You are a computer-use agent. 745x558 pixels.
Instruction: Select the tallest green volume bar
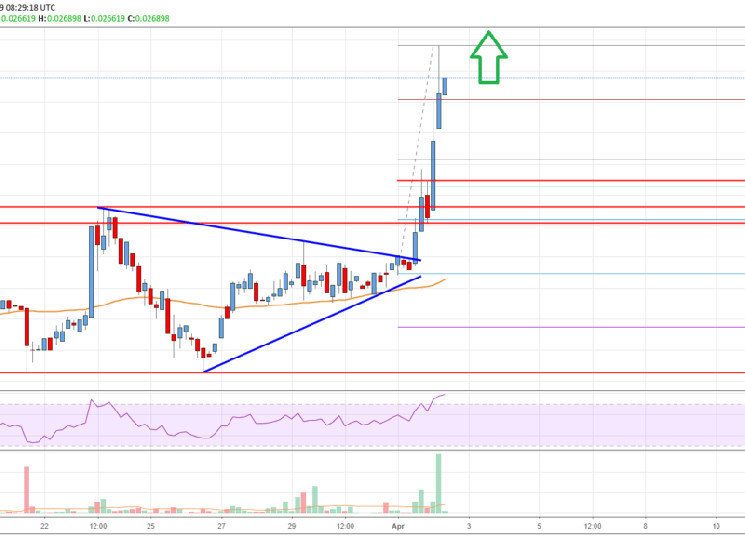[x=439, y=483]
